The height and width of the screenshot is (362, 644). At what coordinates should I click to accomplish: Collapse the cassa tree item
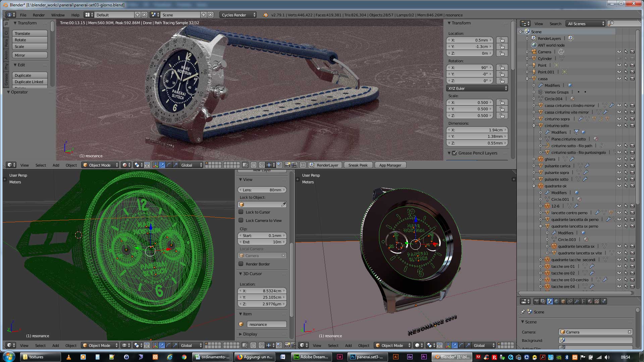[527, 78]
